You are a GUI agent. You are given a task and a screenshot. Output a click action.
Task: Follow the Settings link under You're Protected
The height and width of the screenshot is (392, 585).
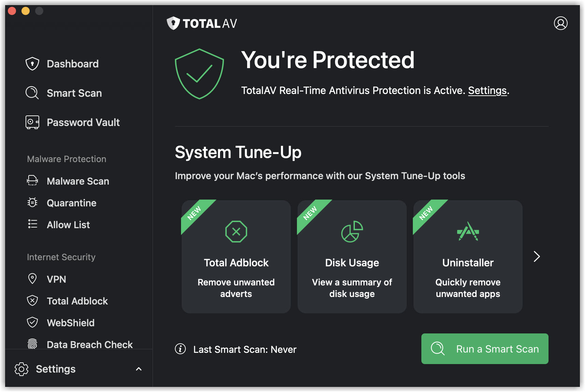tap(487, 91)
